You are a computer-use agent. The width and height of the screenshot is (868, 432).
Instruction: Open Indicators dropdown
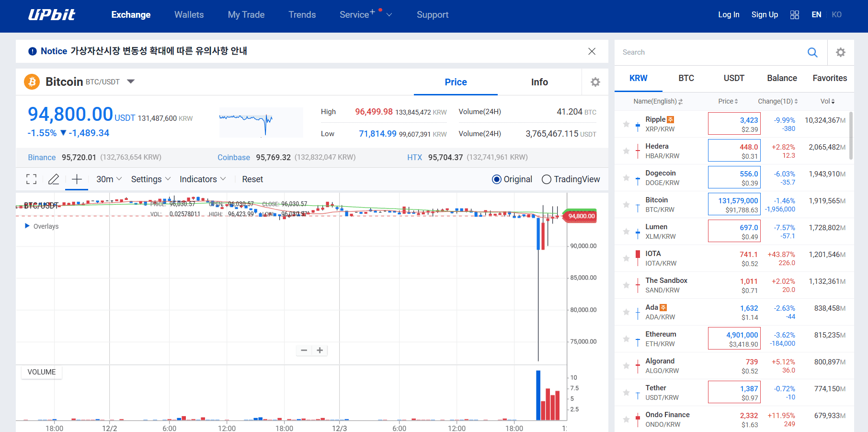203,179
